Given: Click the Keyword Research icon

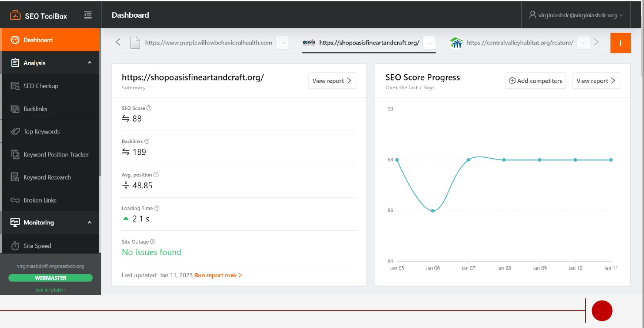Looking at the screenshot, I should (15, 178).
